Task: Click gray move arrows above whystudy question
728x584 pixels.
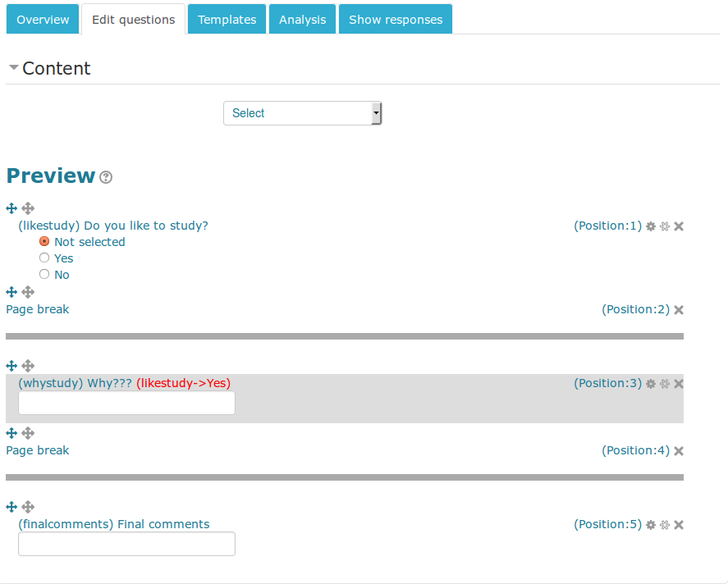Action: 28,366
